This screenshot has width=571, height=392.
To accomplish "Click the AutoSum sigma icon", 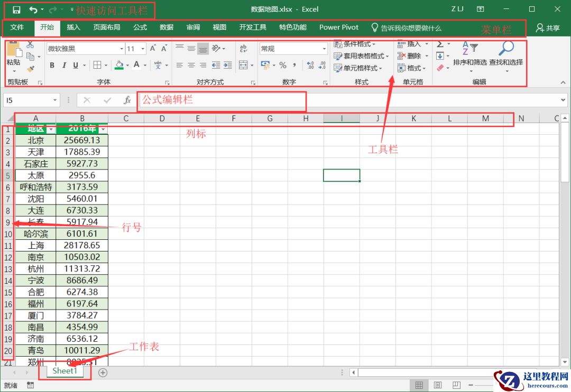I will pyautogui.click(x=440, y=44).
